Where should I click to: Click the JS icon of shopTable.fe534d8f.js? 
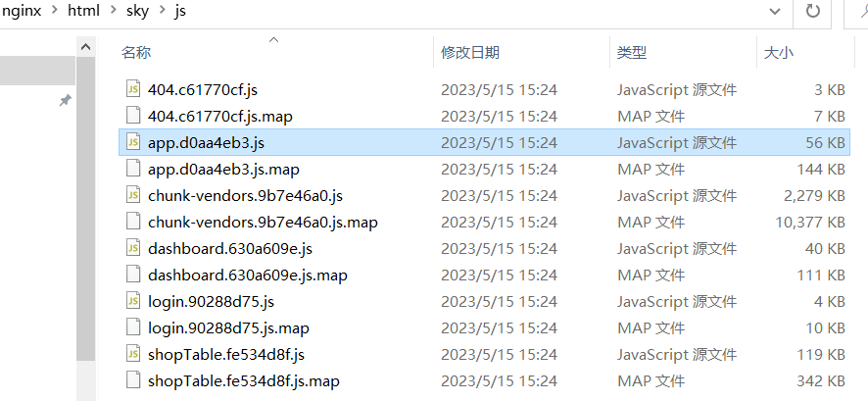point(133,354)
